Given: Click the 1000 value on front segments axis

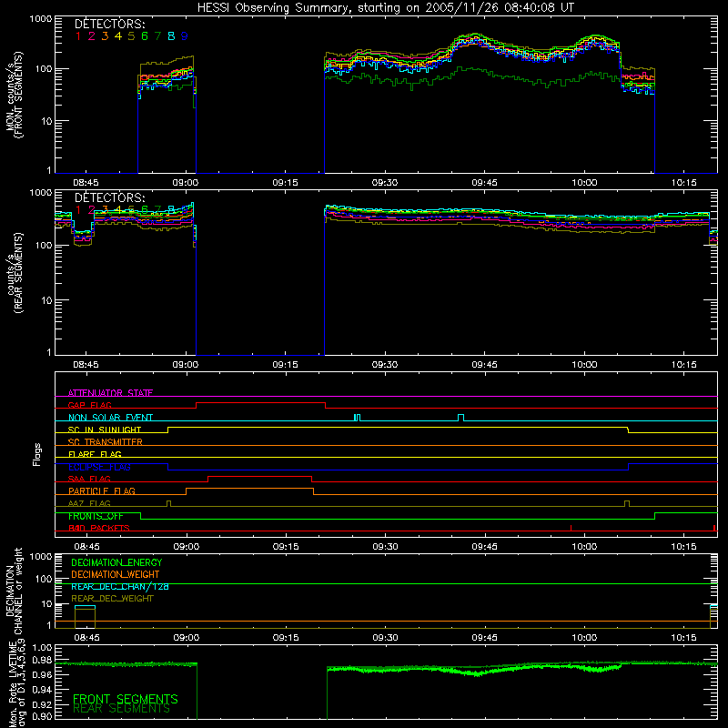Looking at the screenshot, I should pyautogui.click(x=41, y=19).
